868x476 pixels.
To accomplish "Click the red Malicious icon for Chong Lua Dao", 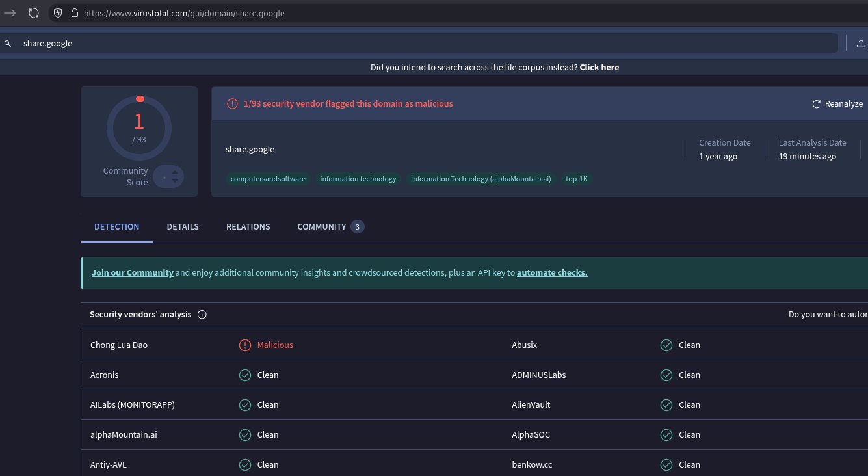I will pyautogui.click(x=245, y=345).
